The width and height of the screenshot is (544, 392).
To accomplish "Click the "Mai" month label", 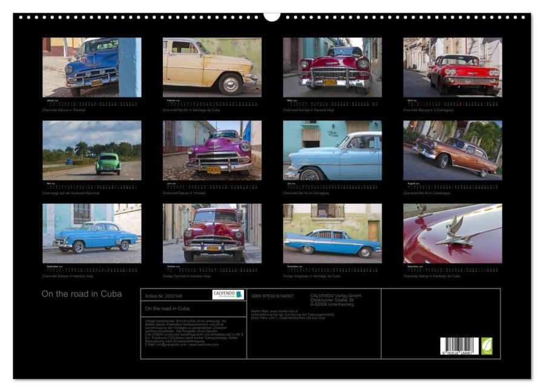I will tap(49, 183).
